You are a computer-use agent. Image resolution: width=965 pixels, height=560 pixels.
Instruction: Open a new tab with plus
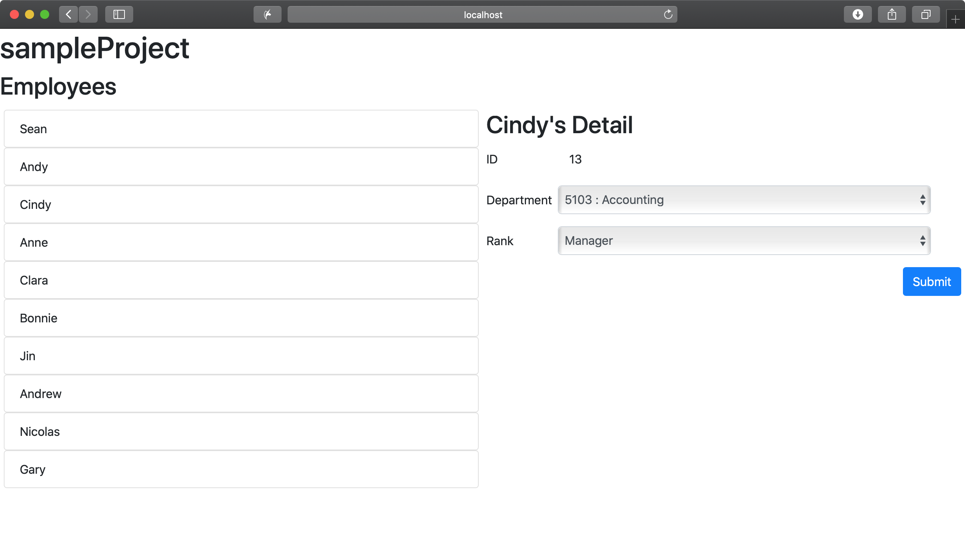(955, 20)
